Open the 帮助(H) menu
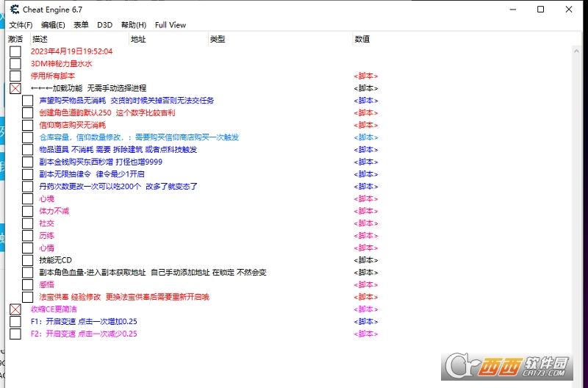The width and height of the screenshot is (588, 388). click(134, 25)
